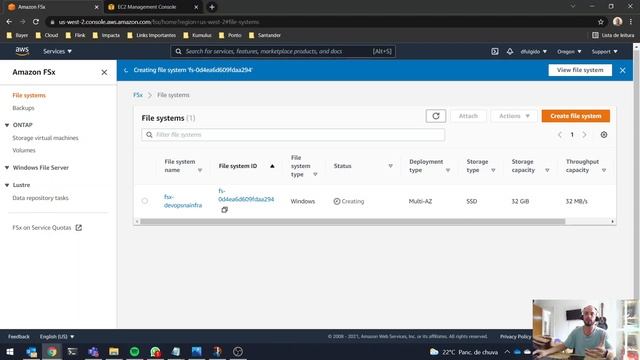The height and width of the screenshot is (360, 640).
Task: Open the weather widget in the taskbar
Action: tap(464, 352)
